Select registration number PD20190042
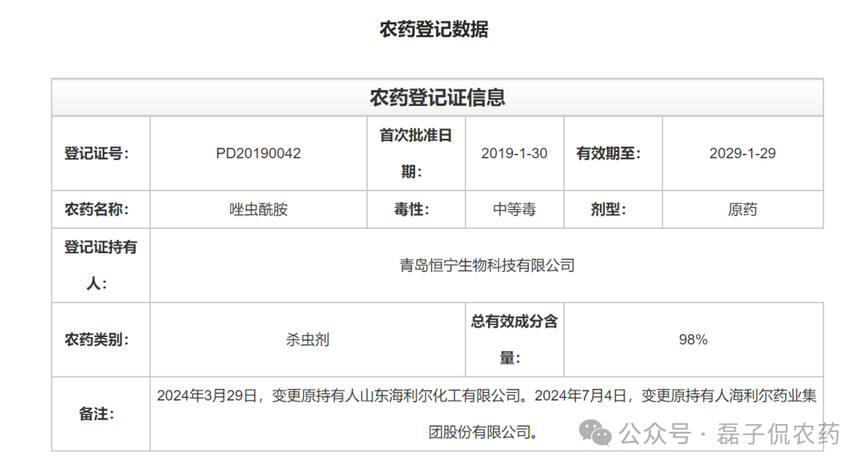868x468 pixels. (x=259, y=154)
